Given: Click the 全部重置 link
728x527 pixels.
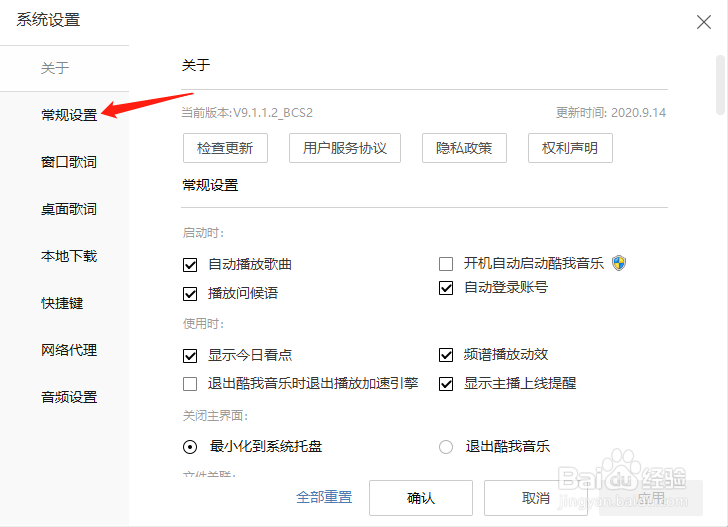Looking at the screenshot, I should click(324, 497).
